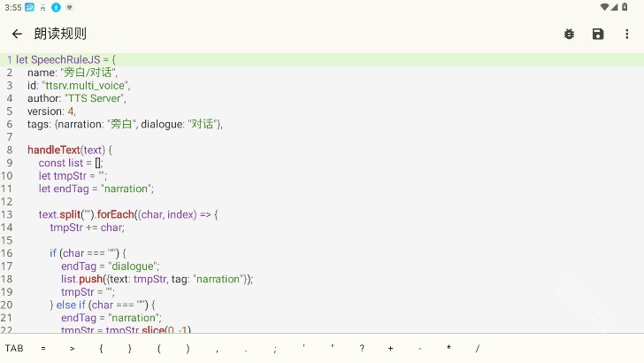Tap the closing parenthesis key
This screenshot has width=644, height=363.
tap(188, 349)
